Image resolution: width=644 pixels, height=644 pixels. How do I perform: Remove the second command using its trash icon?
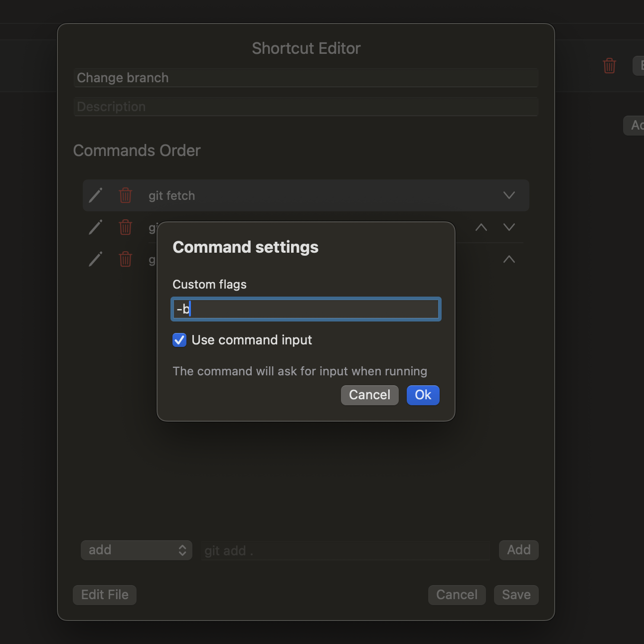tap(125, 227)
